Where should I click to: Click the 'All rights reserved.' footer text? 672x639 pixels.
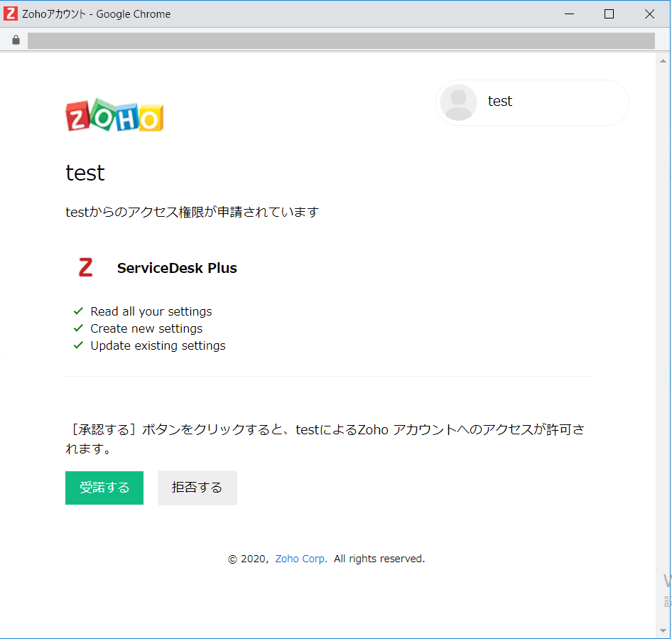pos(379,559)
